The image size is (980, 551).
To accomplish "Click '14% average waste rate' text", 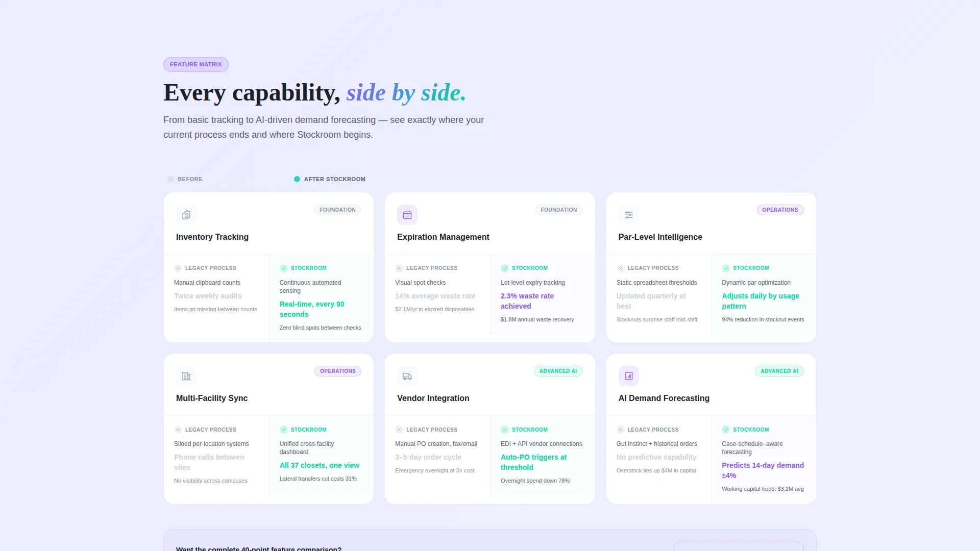I will click(x=435, y=296).
